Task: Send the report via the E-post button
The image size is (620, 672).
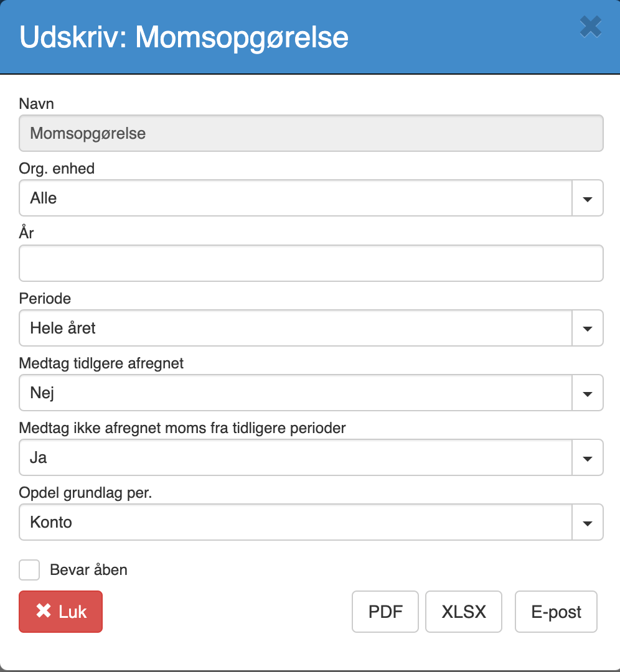Action: pyautogui.click(x=556, y=612)
